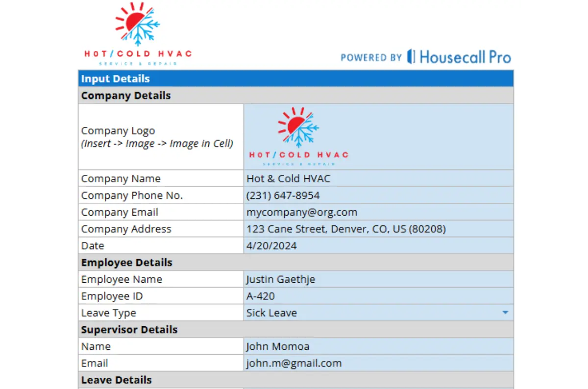The height and width of the screenshot is (389, 588).
Task: Click the Hot/Cold HVAC logo in header
Action: (138, 34)
